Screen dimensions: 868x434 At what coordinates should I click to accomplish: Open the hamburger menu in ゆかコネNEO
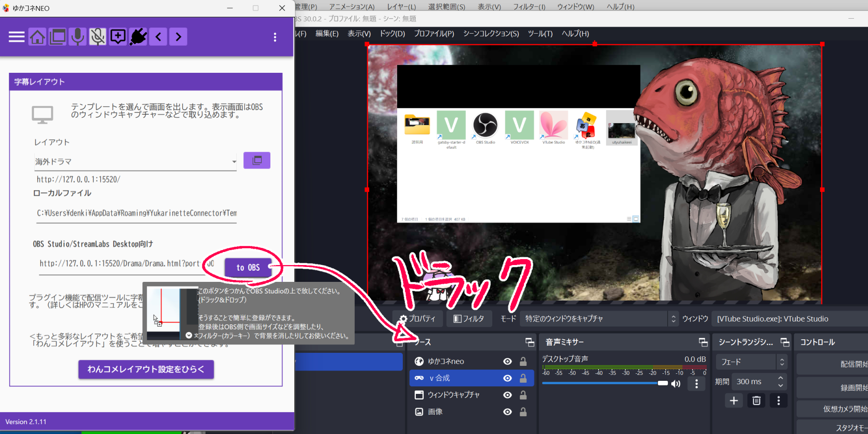coord(17,37)
